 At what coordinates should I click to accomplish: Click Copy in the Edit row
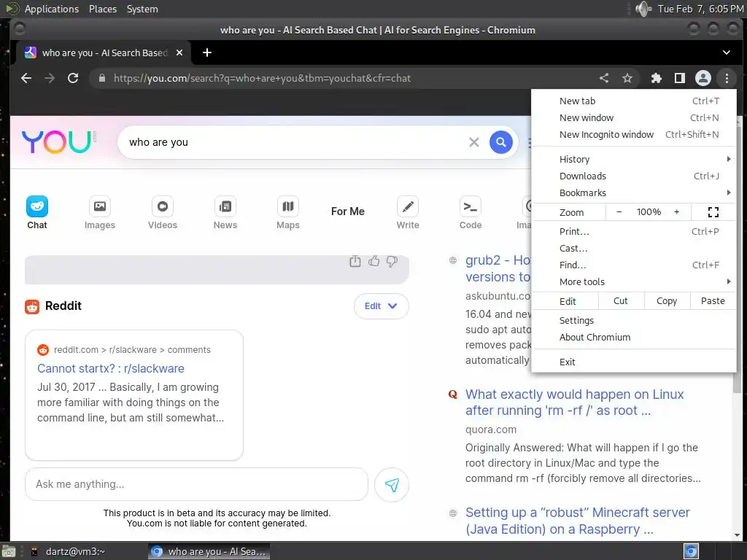coord(667,301)
